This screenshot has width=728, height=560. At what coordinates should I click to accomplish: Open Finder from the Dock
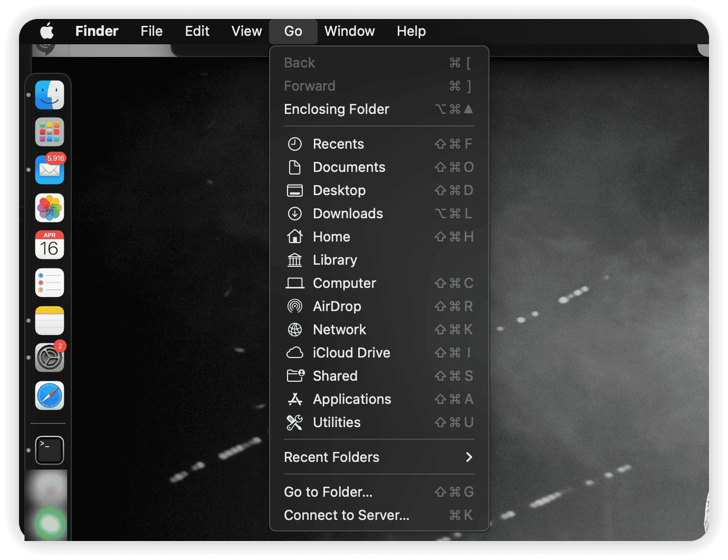50,95
